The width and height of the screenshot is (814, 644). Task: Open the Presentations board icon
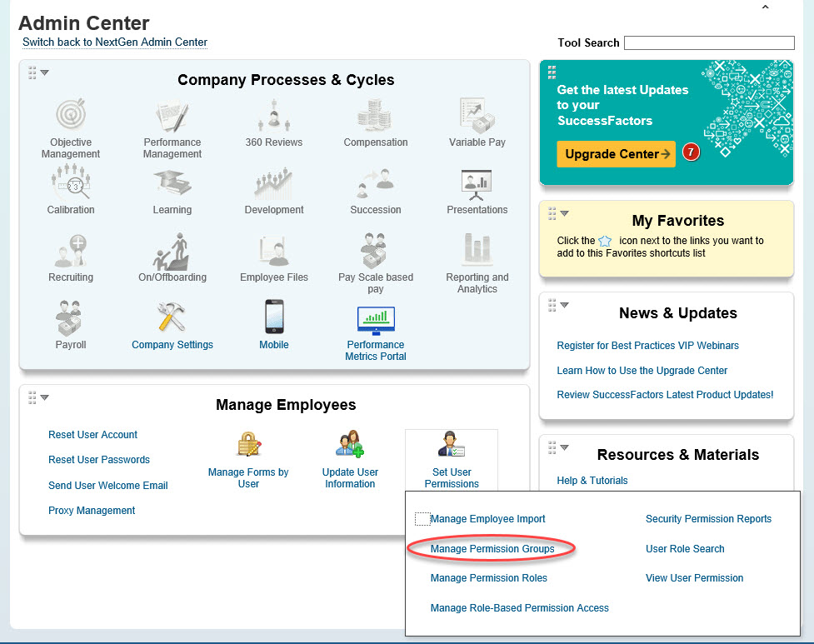pyautogui.click(x=477, y=184)
